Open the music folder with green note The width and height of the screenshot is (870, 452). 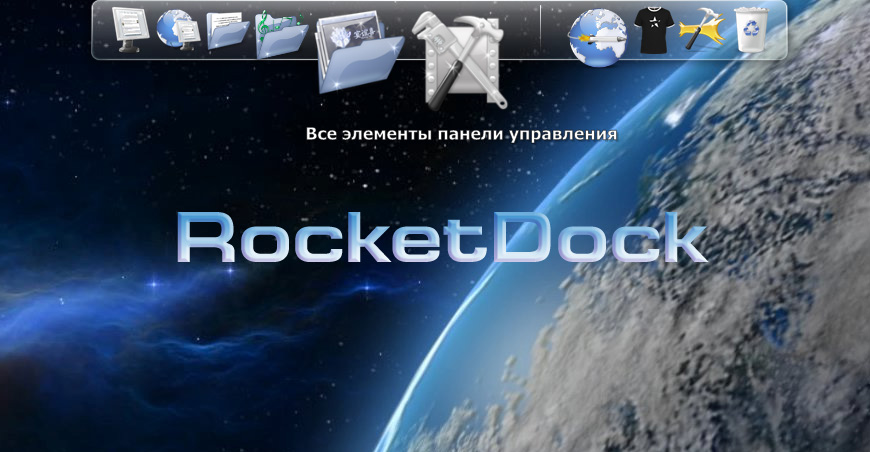tap(281, 34)
